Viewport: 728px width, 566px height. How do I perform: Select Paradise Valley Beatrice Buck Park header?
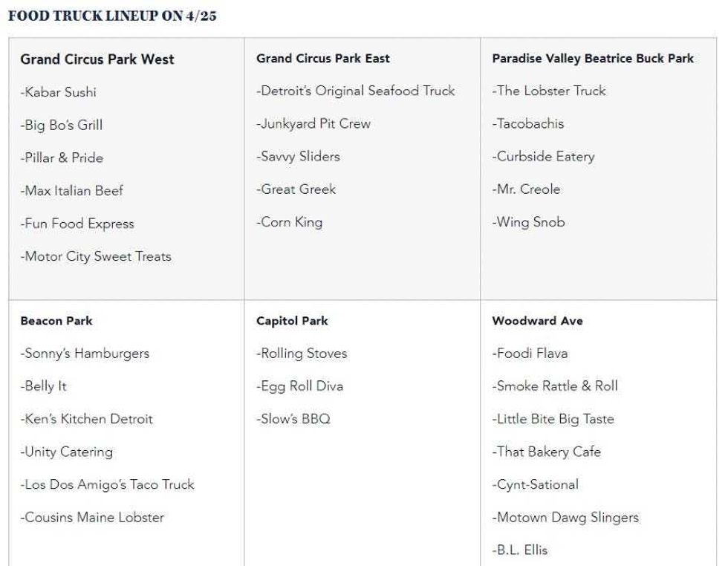click(593, 59)
